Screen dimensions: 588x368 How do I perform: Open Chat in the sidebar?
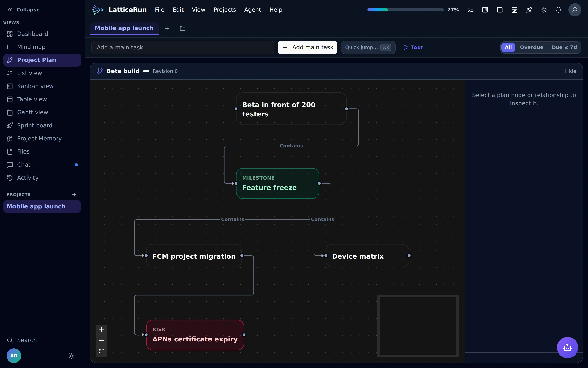tap(42, 165)
